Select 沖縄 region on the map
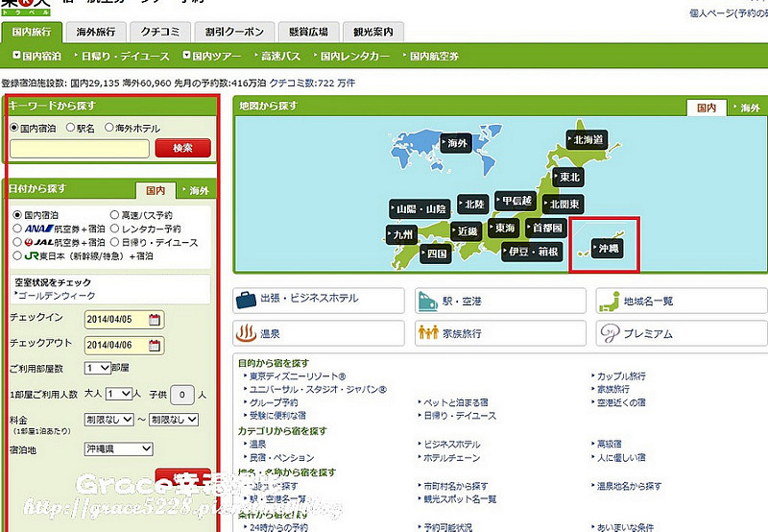 [x=608, y=249]
